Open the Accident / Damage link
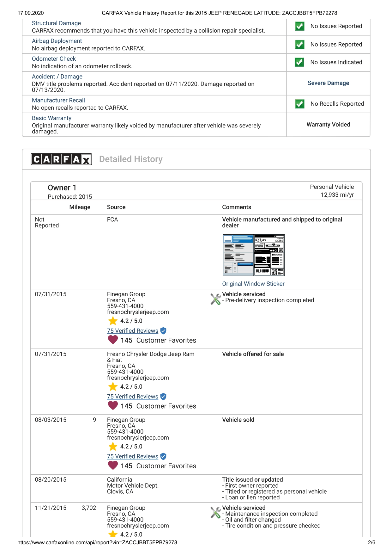392x555 pixels. coord(57,76)
